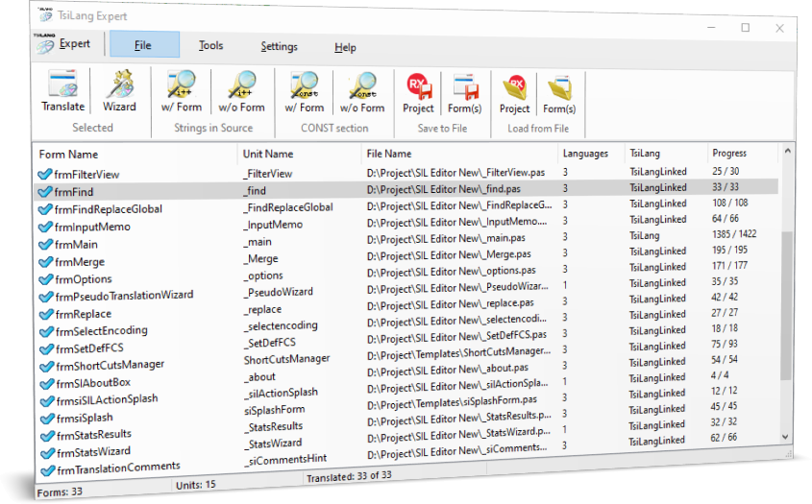
Task: Load Form(s) from file
Action: click(559, 94)
